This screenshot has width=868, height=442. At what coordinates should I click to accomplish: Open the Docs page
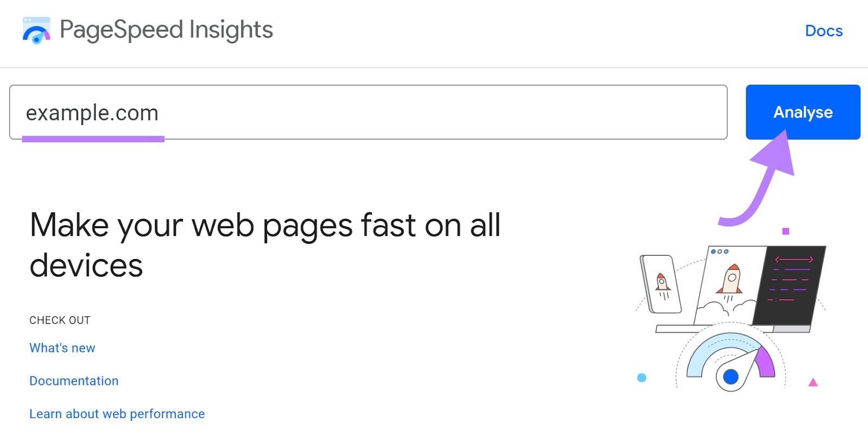(x=824, y=31)
